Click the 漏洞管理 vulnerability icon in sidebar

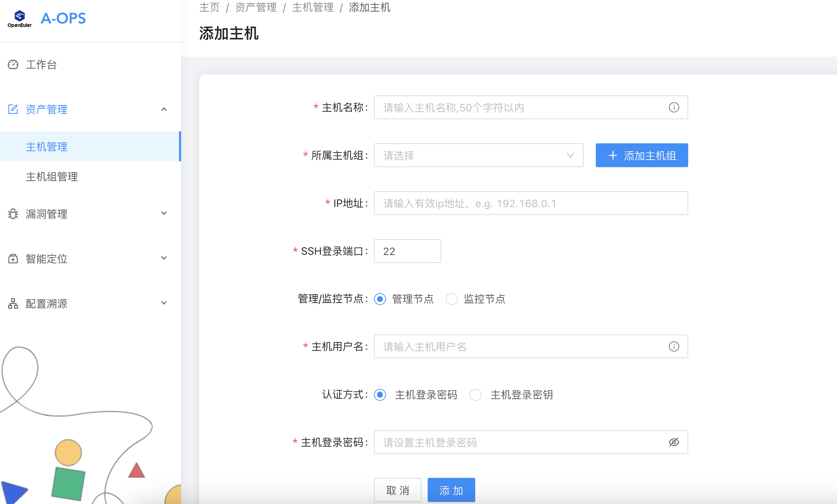click(x=13, y=214)
